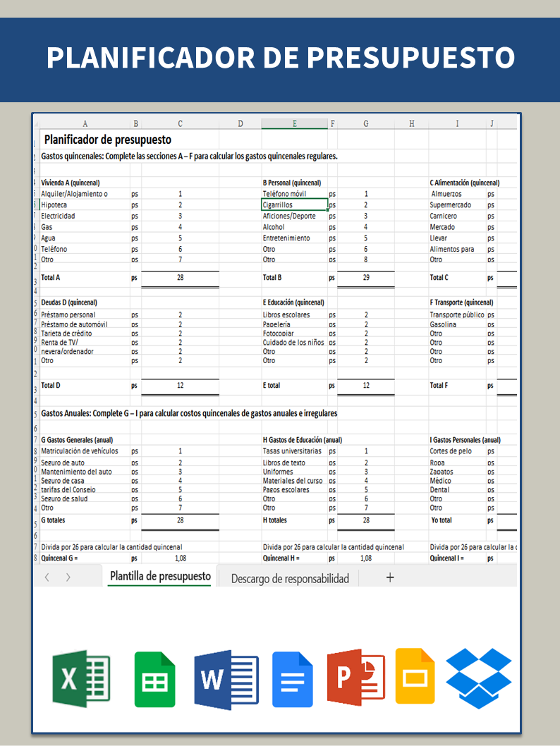Viewport: 560px width, 746px height.
Task: Click the Dropbox icon
Action: [479, 678]
